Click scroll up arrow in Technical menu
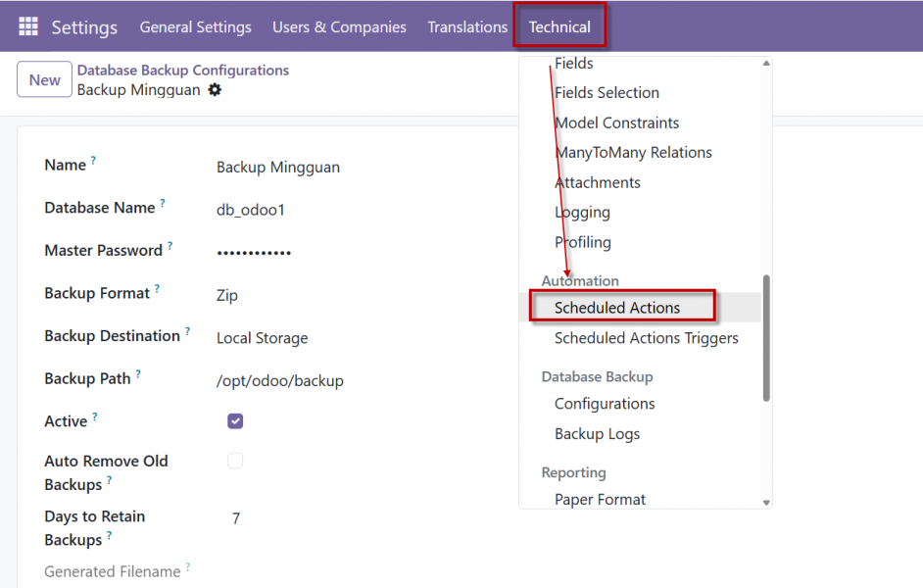Screen dimensions: 923x588 pyautogui.click(x=766, y=64)
